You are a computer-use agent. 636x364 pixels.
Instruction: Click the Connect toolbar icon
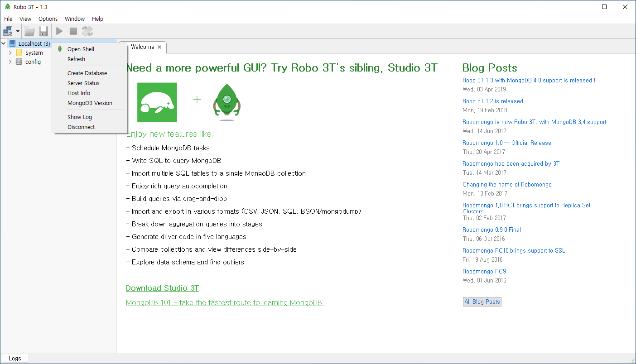pyautogui.click(x=8, y=31)
